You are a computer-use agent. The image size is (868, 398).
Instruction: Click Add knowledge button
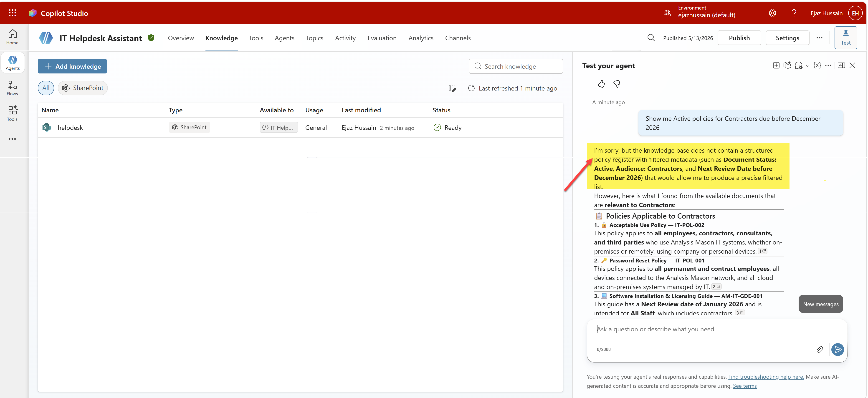(x=72, y=66)
